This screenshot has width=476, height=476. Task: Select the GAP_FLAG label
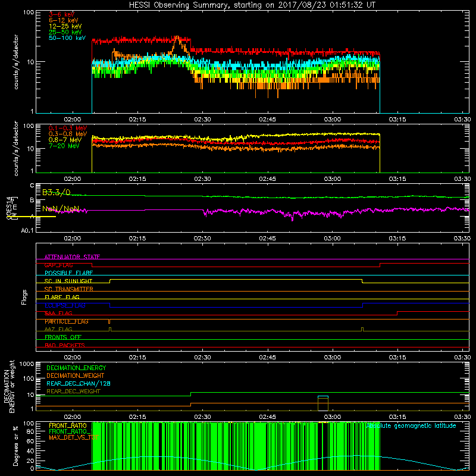[x=58, y=265]
